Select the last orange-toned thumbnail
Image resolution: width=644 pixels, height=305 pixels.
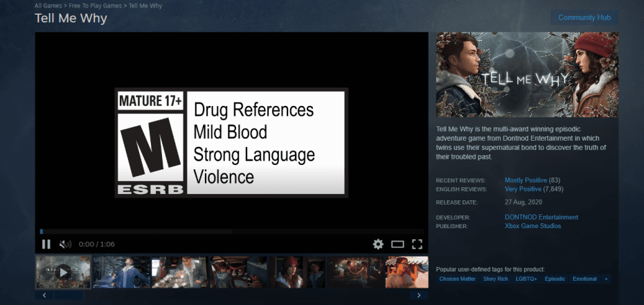pyautogui.click(x=406, y=272)
